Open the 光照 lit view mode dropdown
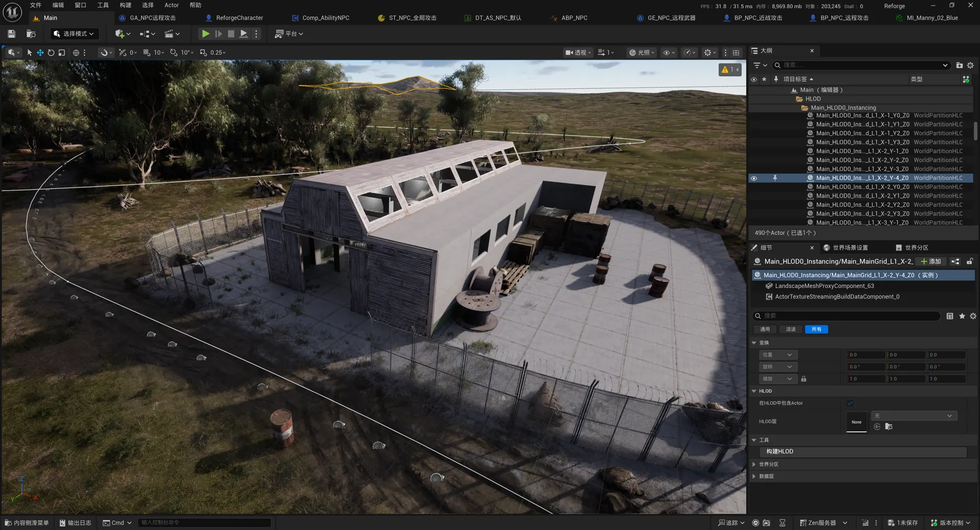The image size is (980, 530). pos(642,53)
